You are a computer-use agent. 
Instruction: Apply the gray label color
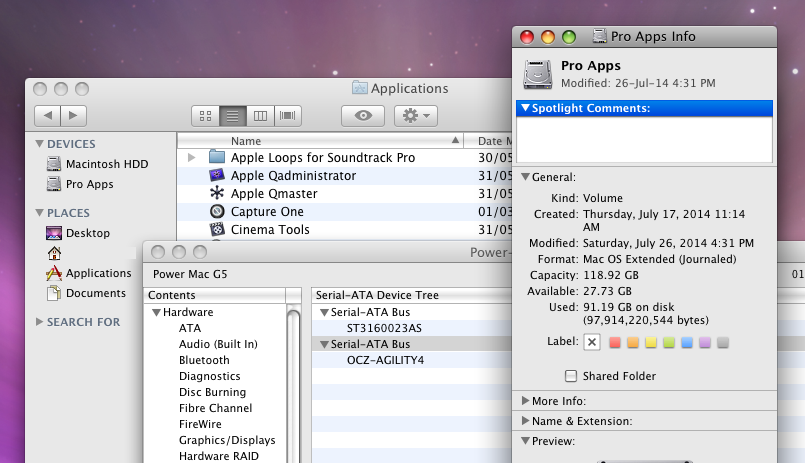click(723, 342)
